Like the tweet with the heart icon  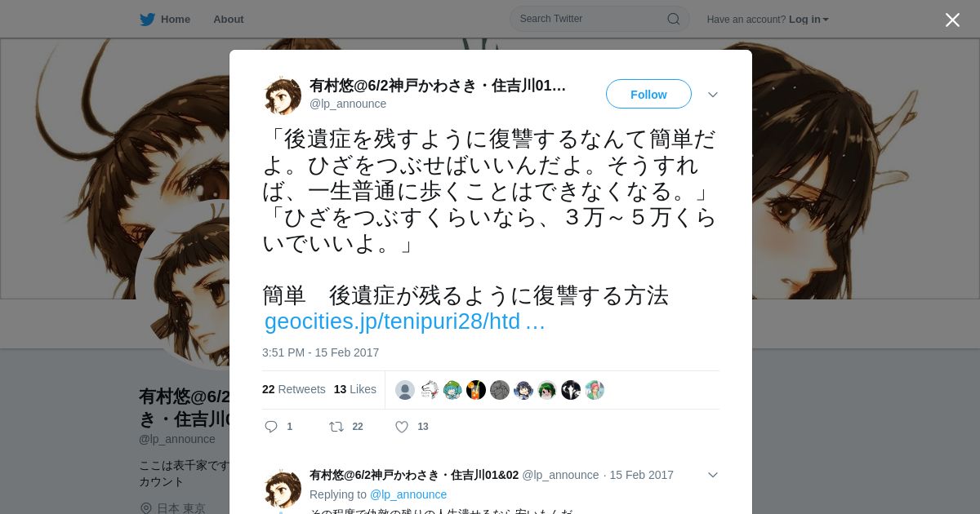point(402,427)
